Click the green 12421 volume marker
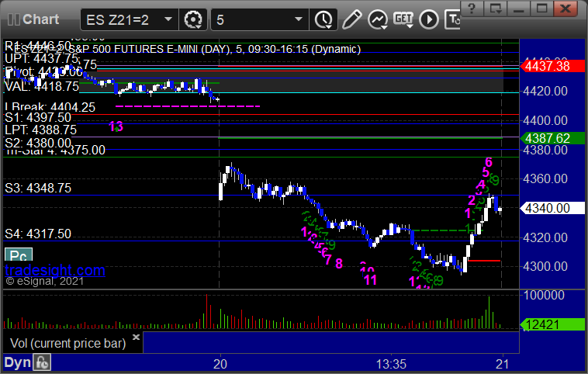The width and height of the screenshot is (588, 374). (x=552, y=324)
